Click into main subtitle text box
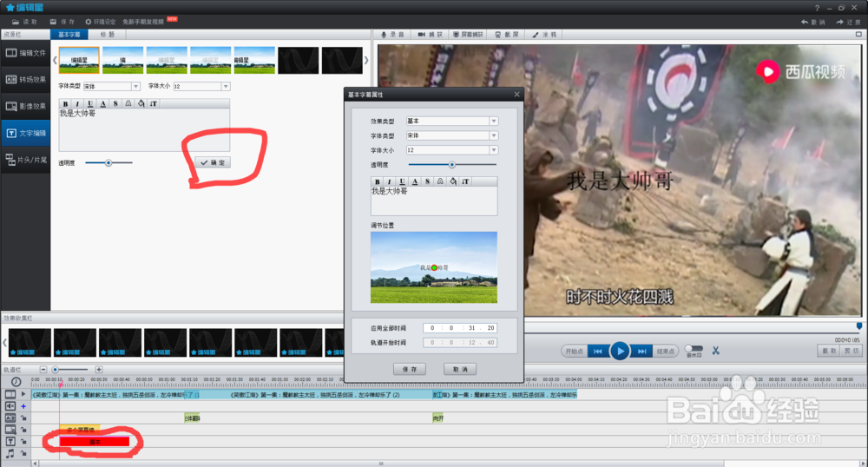 tap(144, 129)
